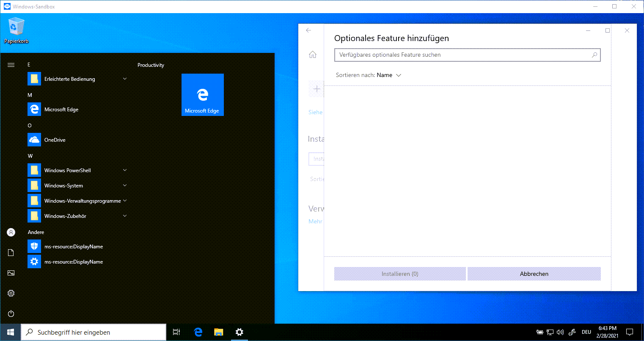Click the pen/ink workspace tray icon
This screenshot has height=341, width=644.
(572, 332)
